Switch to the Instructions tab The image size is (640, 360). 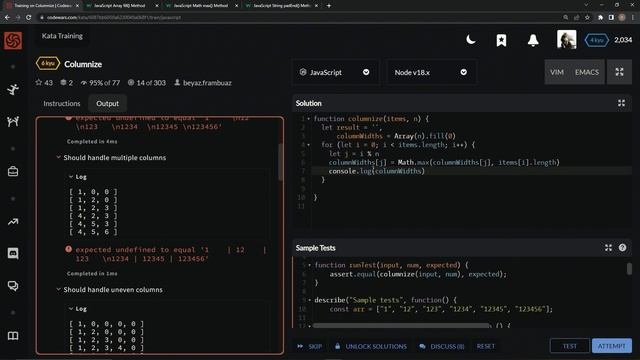tap(62, 104)
